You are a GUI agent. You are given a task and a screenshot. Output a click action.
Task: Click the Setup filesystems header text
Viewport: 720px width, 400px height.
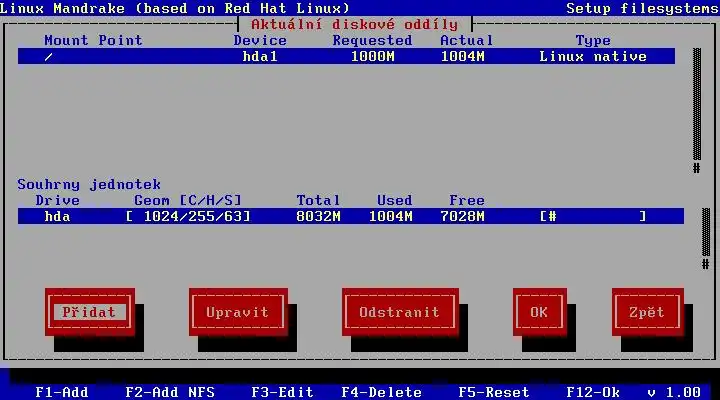coord(642,8)
